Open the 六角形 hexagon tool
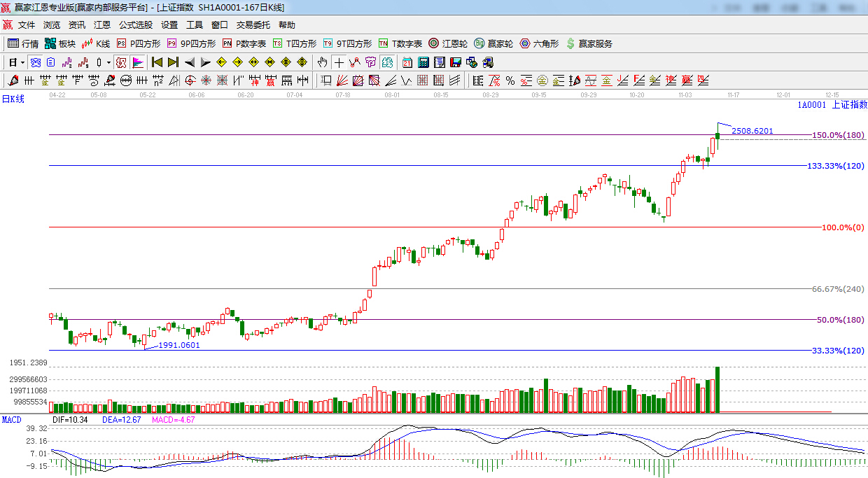 click(x=538, y=43)
